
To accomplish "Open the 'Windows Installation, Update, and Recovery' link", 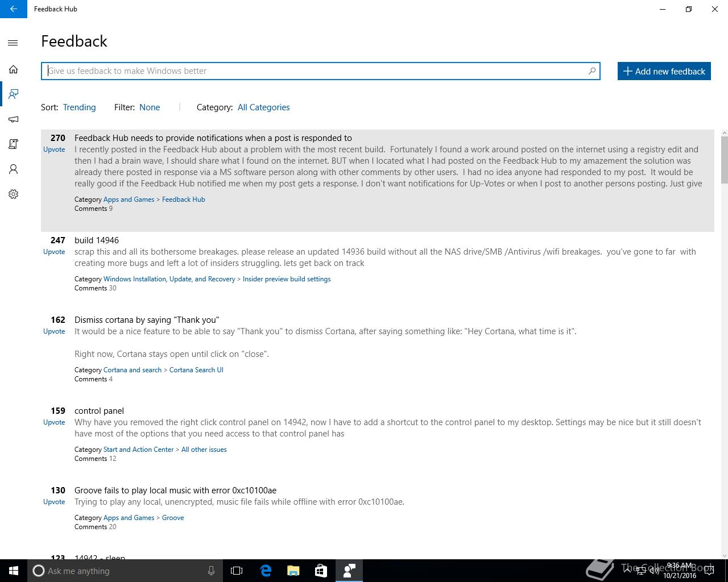I will coord(169,279).
